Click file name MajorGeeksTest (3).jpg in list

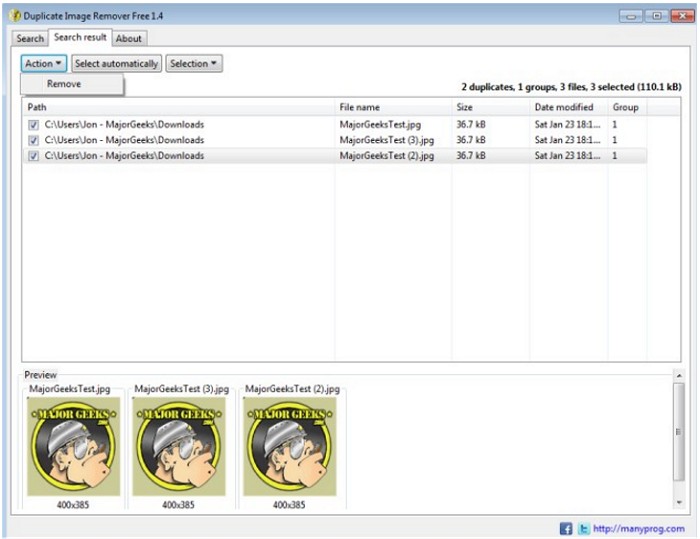point(387,140)
